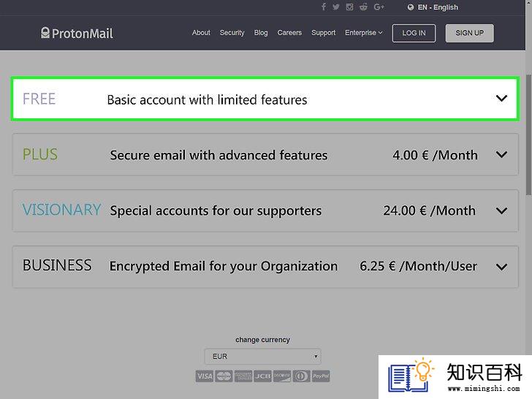Expand the FREE plan chevron

click(501, 99)
